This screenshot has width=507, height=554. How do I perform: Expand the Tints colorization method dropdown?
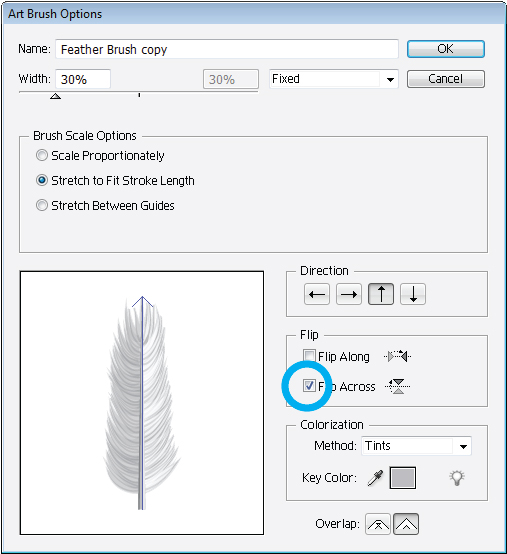[417, 446]
